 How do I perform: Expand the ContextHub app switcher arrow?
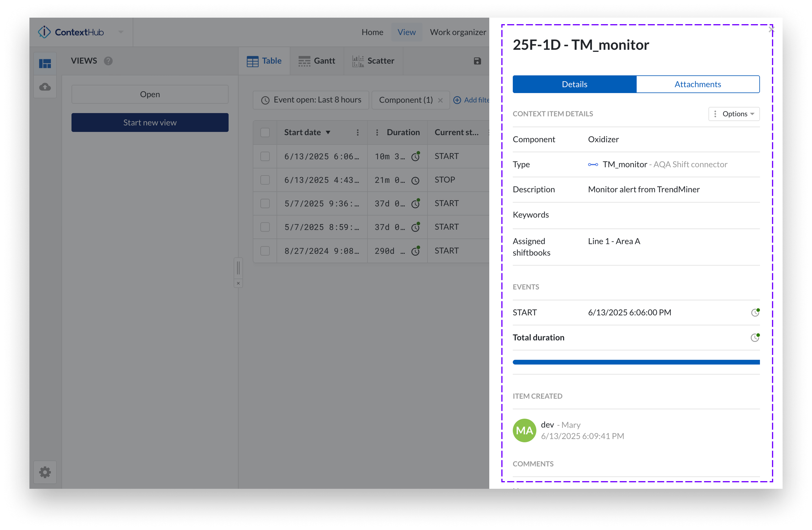tap(121, 32)
